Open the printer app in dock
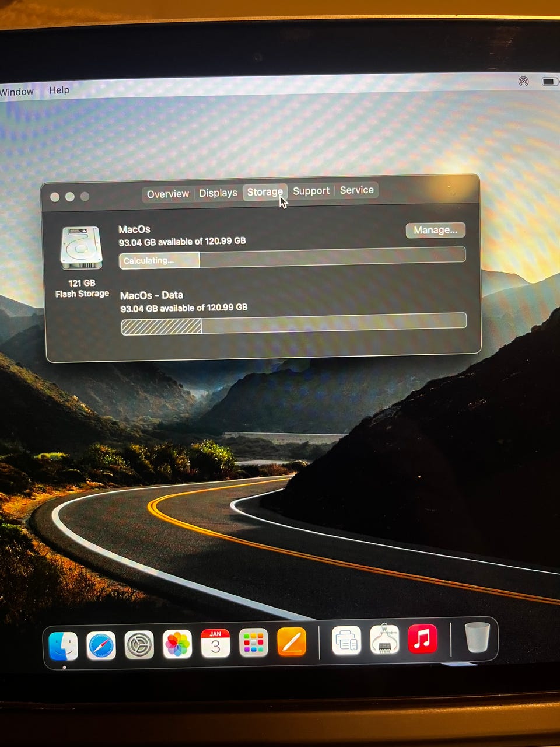Screen dimensions: 560x747 [346, 641]
